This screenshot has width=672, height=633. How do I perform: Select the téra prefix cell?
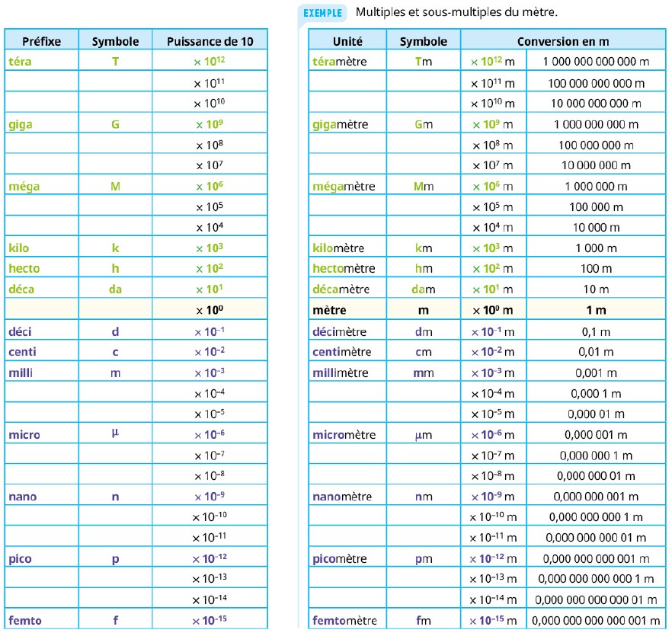tap(42, 61)
